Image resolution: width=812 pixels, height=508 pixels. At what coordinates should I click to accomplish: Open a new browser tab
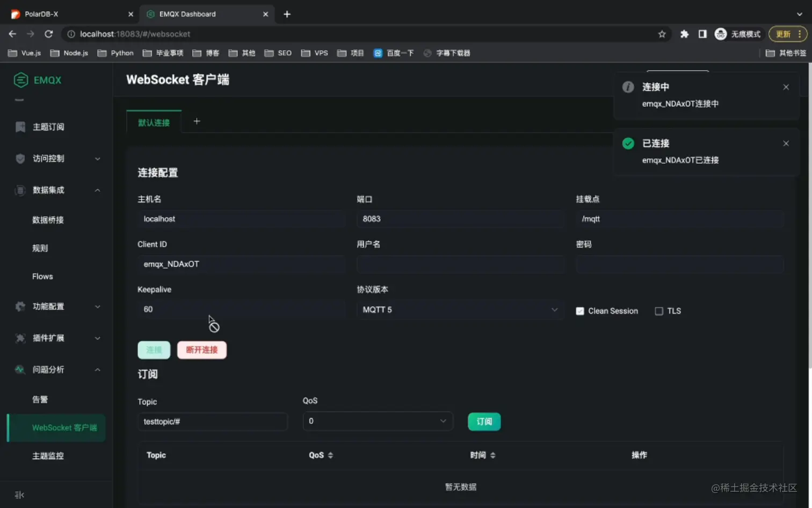click(287, 14)
